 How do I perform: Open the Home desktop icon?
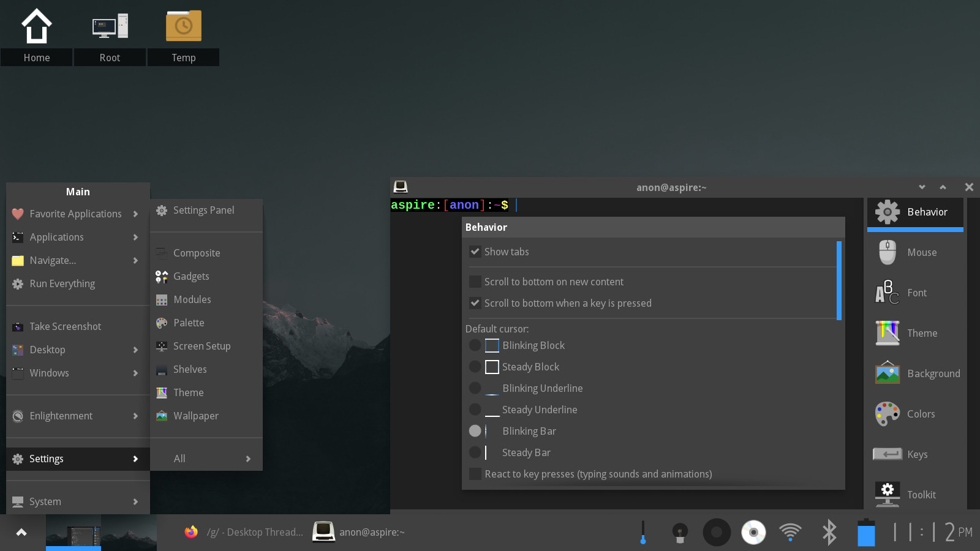37,26
